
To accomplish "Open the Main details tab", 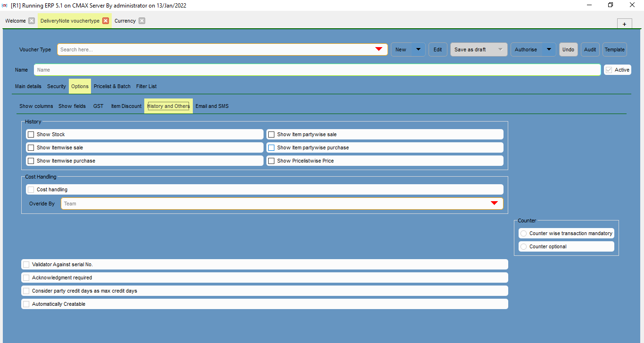I will (x=28, y=86).
